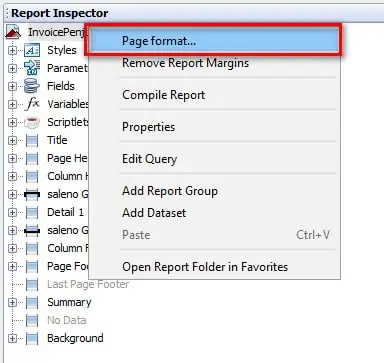Choose Add Dataset from context menu

(x=213, y=213)
